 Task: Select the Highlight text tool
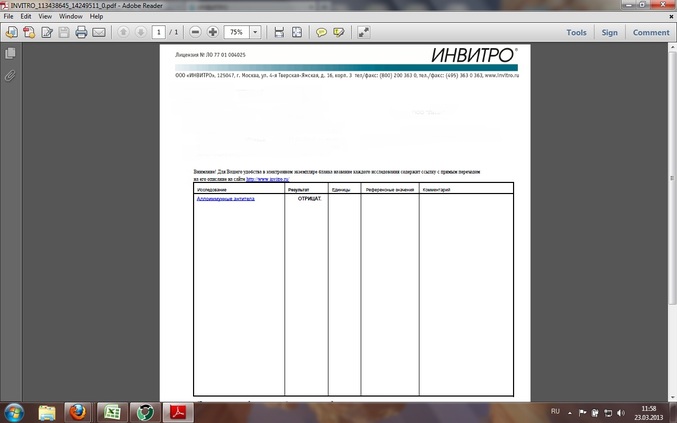[339, 32]
